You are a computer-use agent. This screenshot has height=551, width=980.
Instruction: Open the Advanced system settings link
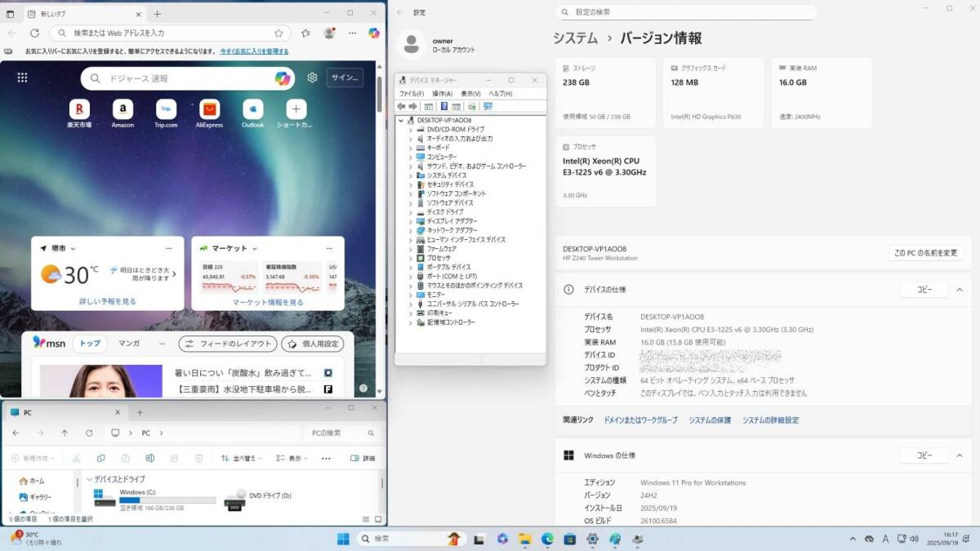point(770,420)
